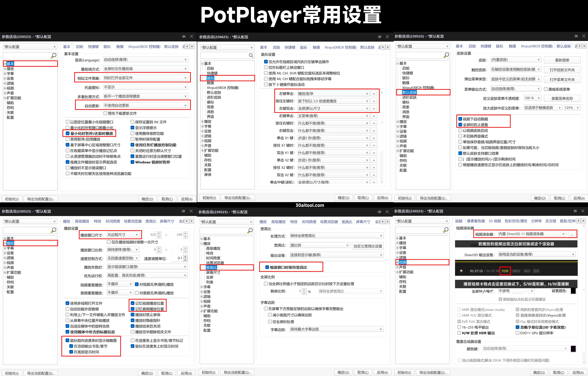Click the plus button beside 左键双击
Image resolution: width=588 pixels, height=376 pixels.
point(374,108)
